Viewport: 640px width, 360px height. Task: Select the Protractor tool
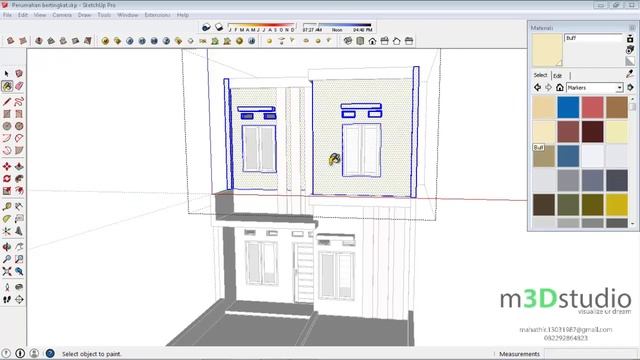[7, 219]
